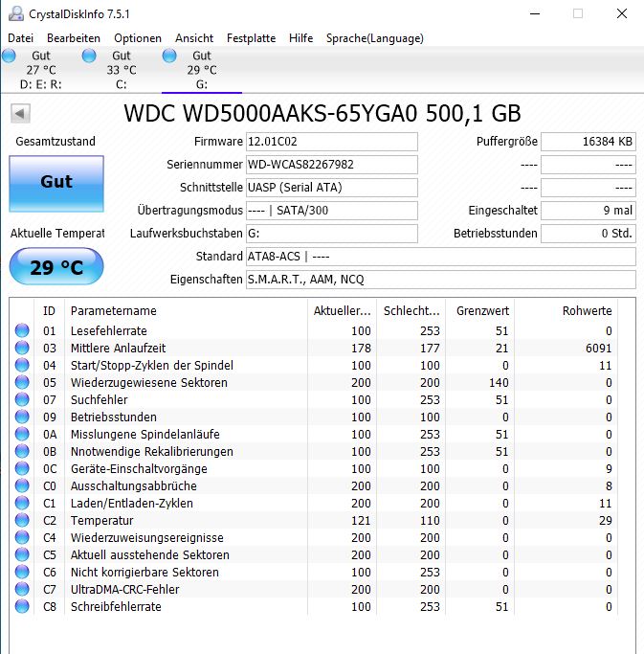Viewport: 644px width, 654px height.
Task: Click the Rohwerte column header
Action: tap(566, 311)
